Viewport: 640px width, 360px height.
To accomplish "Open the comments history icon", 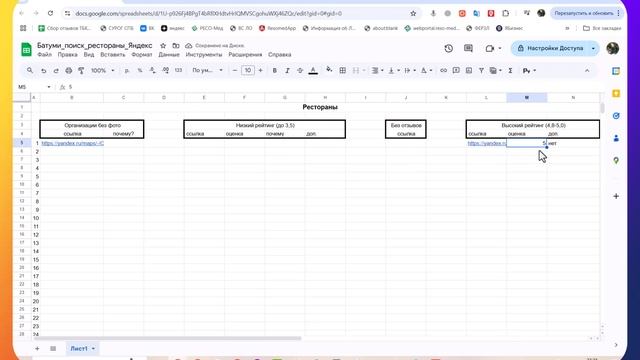I will point(468,49).
